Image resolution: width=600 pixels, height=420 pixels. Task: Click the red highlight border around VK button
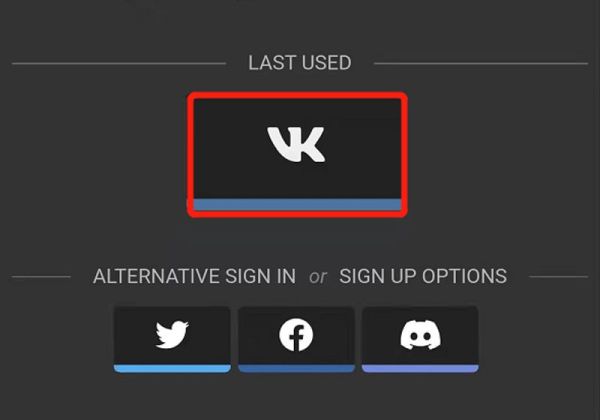click(297, 95)
